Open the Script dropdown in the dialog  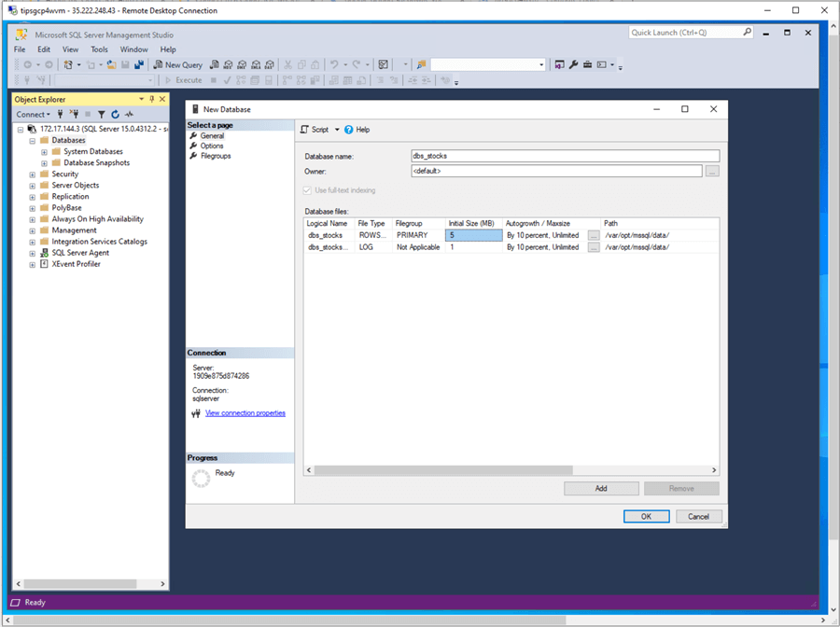point(337,130)
